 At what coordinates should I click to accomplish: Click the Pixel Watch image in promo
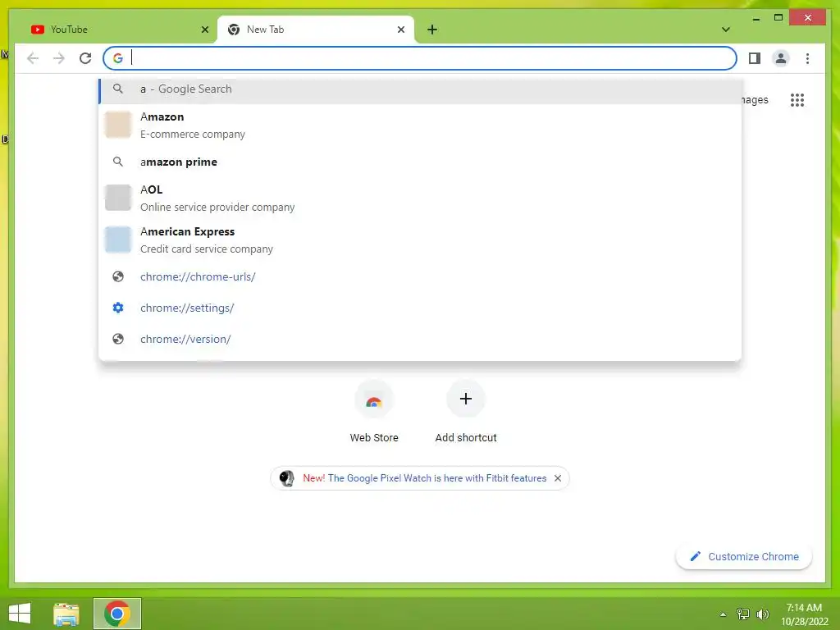point(286,478)
